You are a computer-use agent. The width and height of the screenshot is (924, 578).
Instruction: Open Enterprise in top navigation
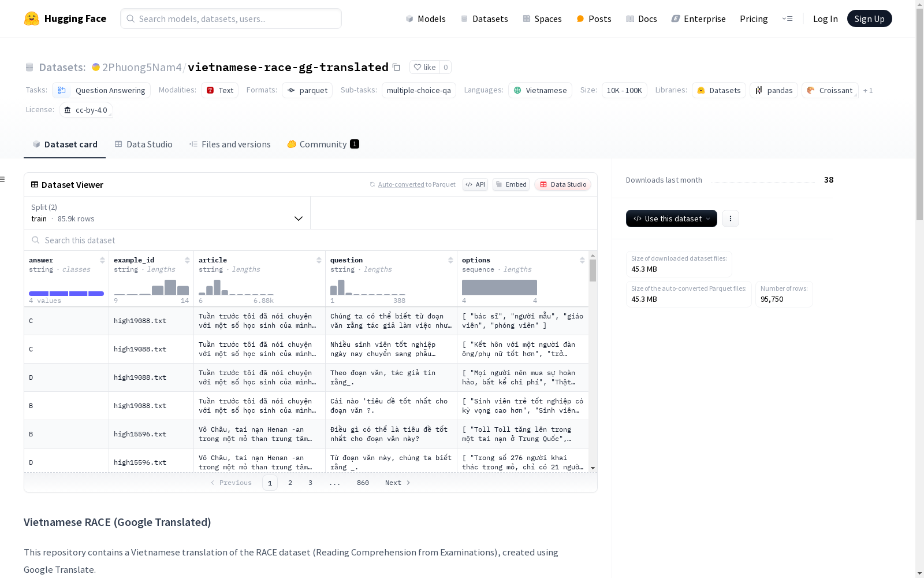coord(699,18)
